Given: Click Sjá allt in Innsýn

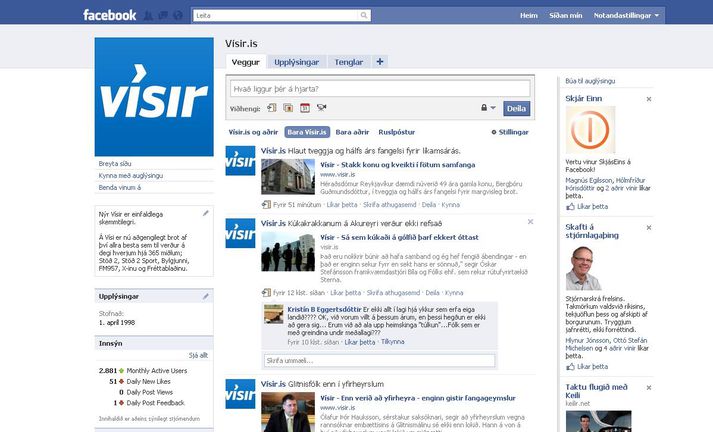Looking at the screenshot, I should (x=198, y=355).
